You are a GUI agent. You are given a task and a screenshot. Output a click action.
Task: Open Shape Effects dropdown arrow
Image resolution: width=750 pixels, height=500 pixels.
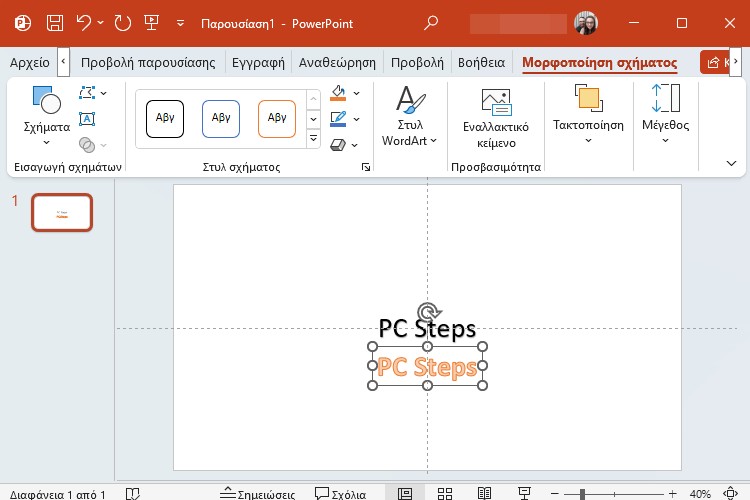point(354,145)
